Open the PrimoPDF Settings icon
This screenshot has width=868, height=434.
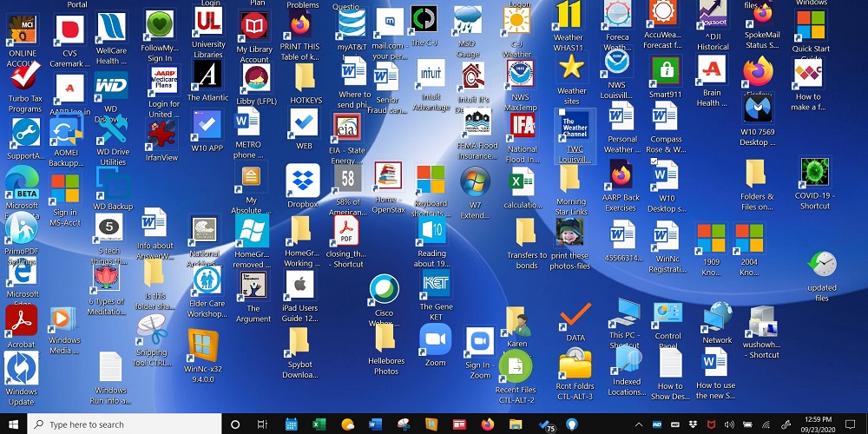click(21, 228)
